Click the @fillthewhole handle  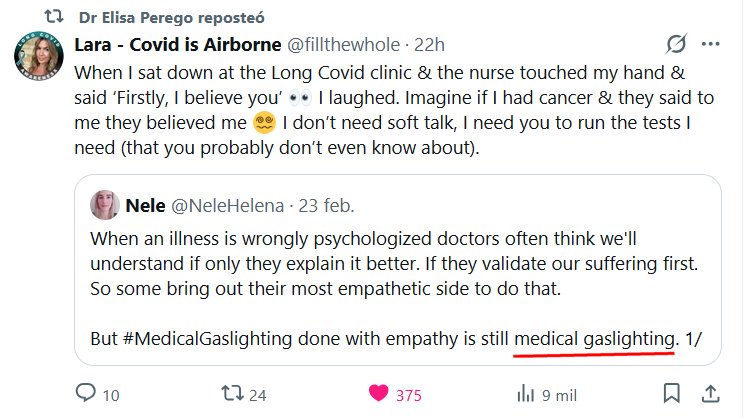[x=344, y=45]
